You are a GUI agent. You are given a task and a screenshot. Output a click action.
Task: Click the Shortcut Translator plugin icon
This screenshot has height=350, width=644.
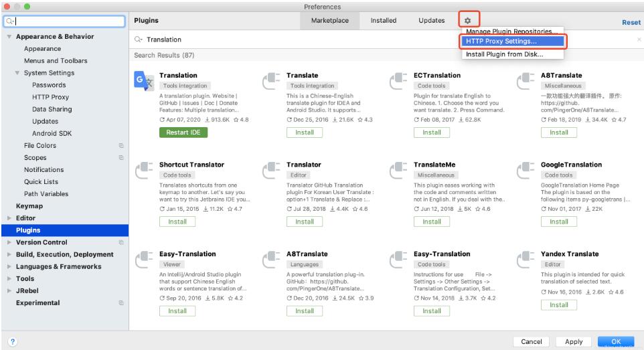click(x=143, y=170)
